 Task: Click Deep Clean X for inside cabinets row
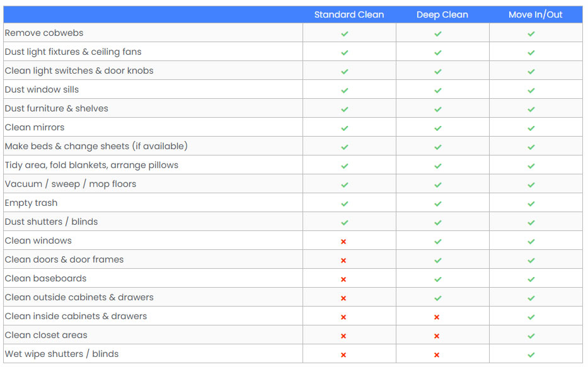(x=437, y=317)
